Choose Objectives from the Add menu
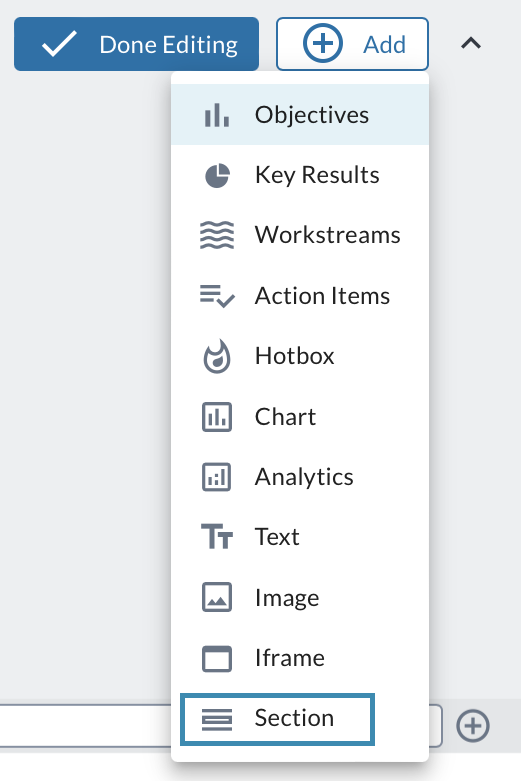 pos(300,115)
